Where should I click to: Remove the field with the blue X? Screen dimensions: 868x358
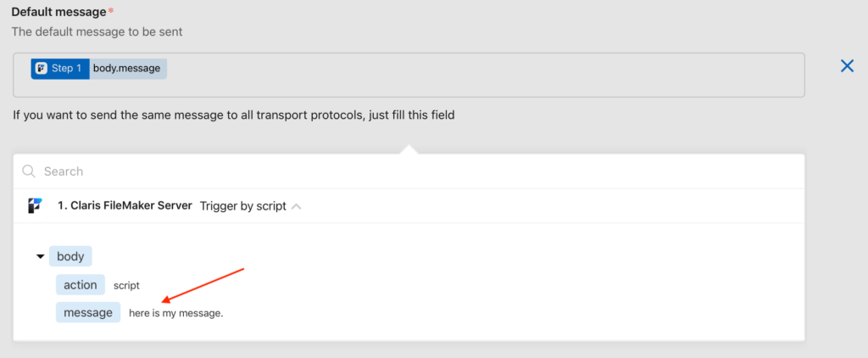click(x=846, y=66)
